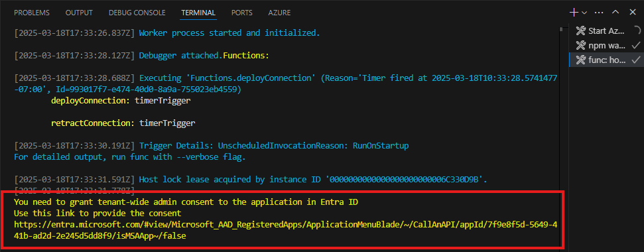Screen dimensions: 644x252
Task: Switch to the DEBUG CONSOLE tab
Action: click(137, 13)
